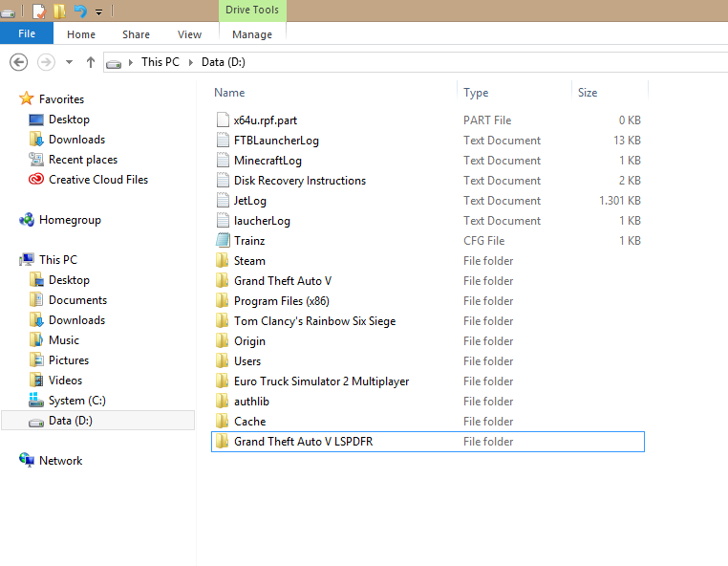Image resolution: width=728 pixels, height=566 pixels.
Task: Open Music under This PC
Action: [x=64, y=340]
